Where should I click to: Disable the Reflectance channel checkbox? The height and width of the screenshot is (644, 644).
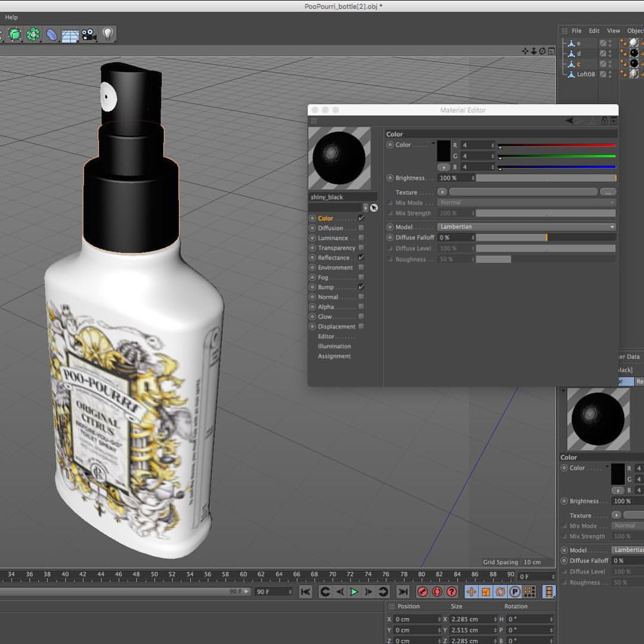click(361, 258)
